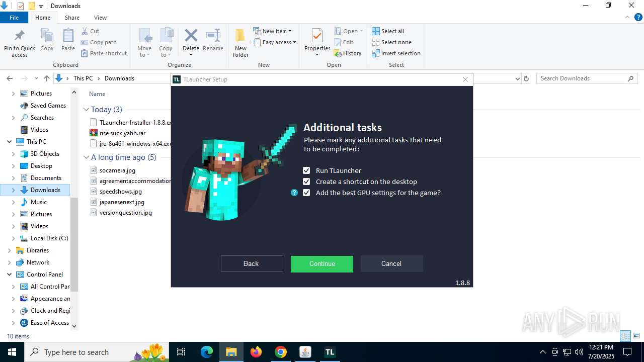The image size is (644, 362).
Task: Collapse This PC tree node
Action: point(9,142)
